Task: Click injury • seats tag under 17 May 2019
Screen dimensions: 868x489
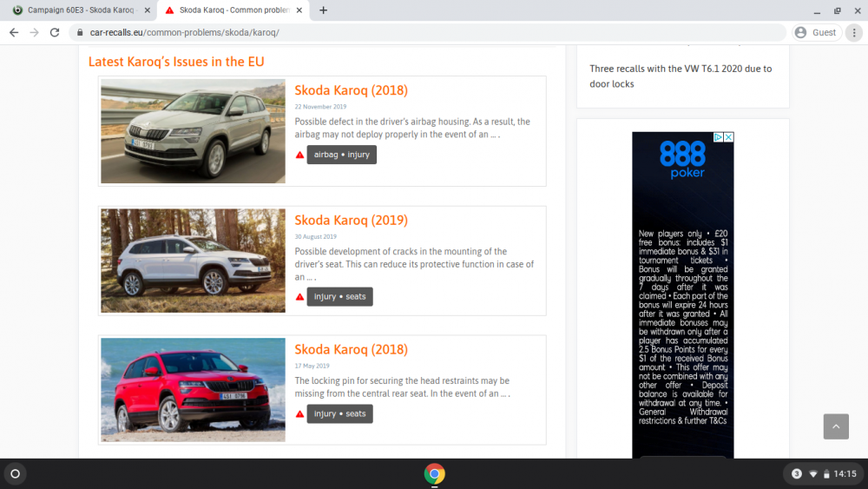Action: point(340,413)
